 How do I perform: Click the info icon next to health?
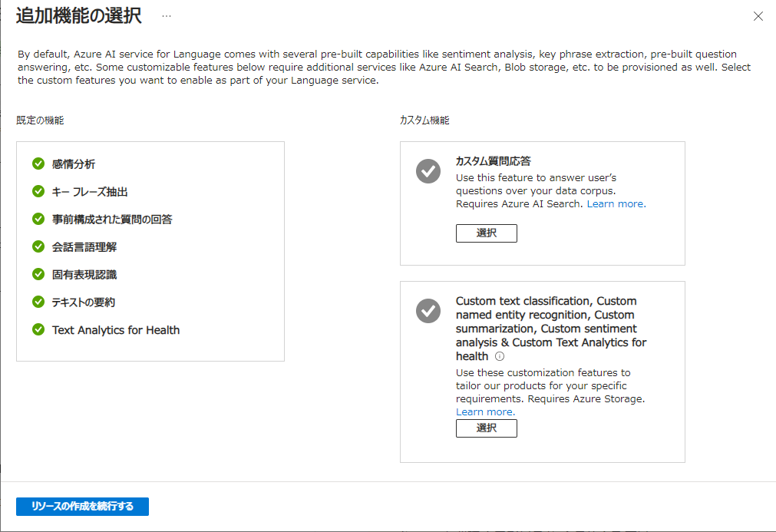pyautogui.click(x=500, y=356)
